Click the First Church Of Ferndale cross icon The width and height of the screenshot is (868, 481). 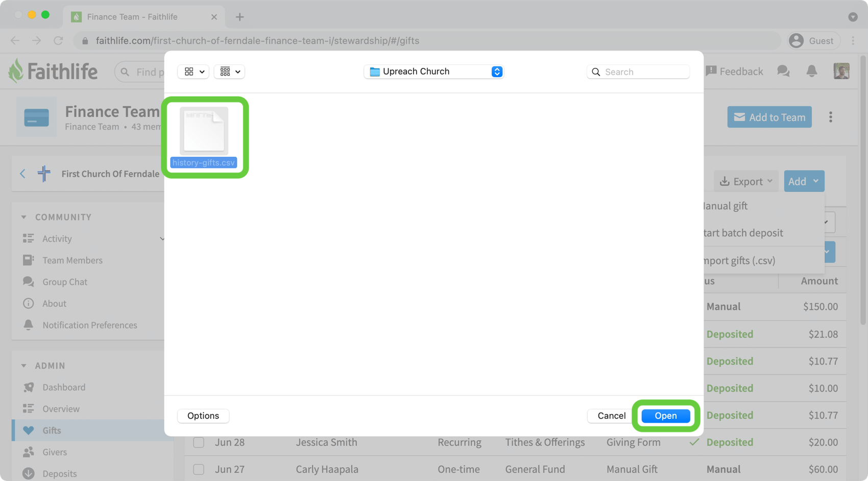(x=44, y=174)
